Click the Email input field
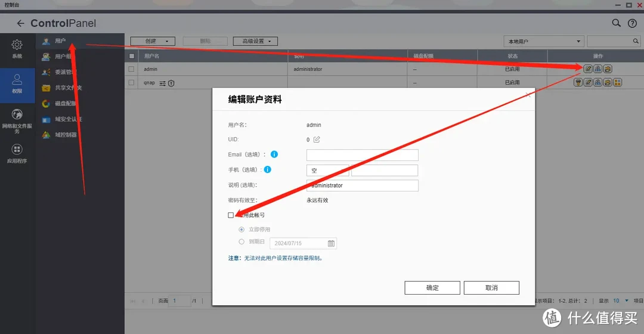This screenshot has width=644, height=334. (363, 155)
